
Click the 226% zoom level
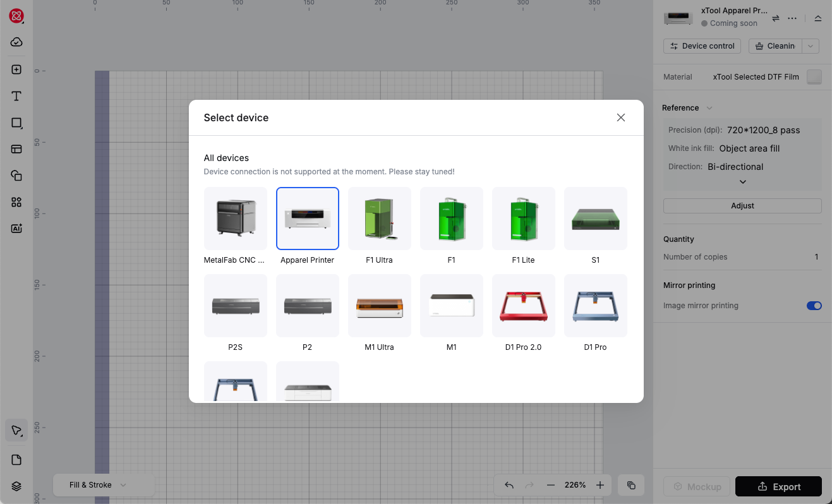[576, 485]
